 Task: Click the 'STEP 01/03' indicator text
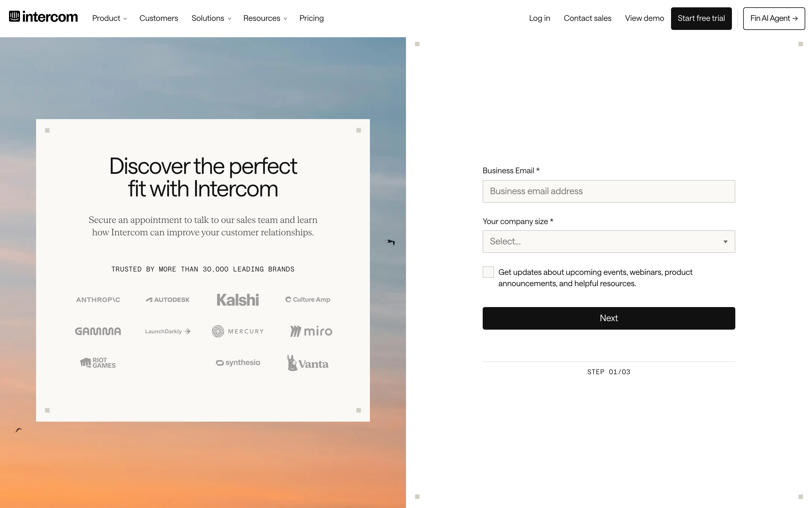[609, 372]
